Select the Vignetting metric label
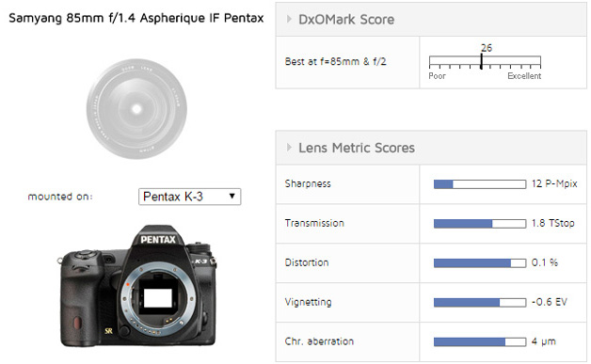591x364 pixels. 309,302
